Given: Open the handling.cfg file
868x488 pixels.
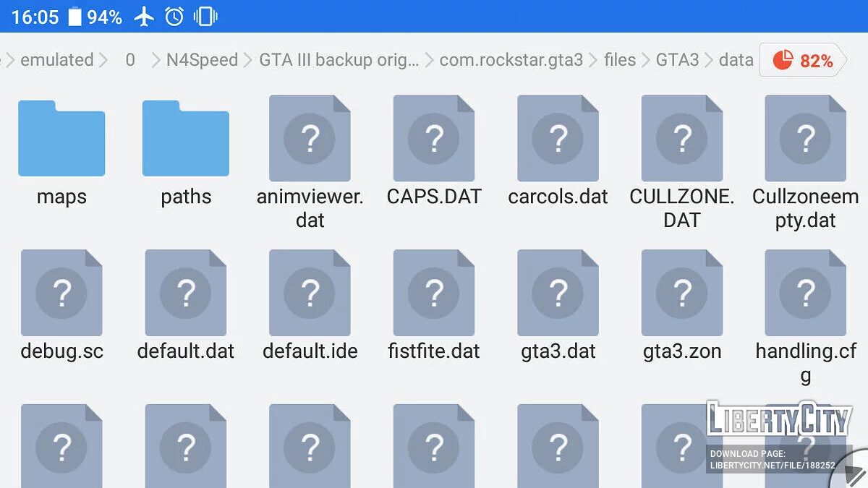Looking at the screenshot, I should tap(805, 294).
